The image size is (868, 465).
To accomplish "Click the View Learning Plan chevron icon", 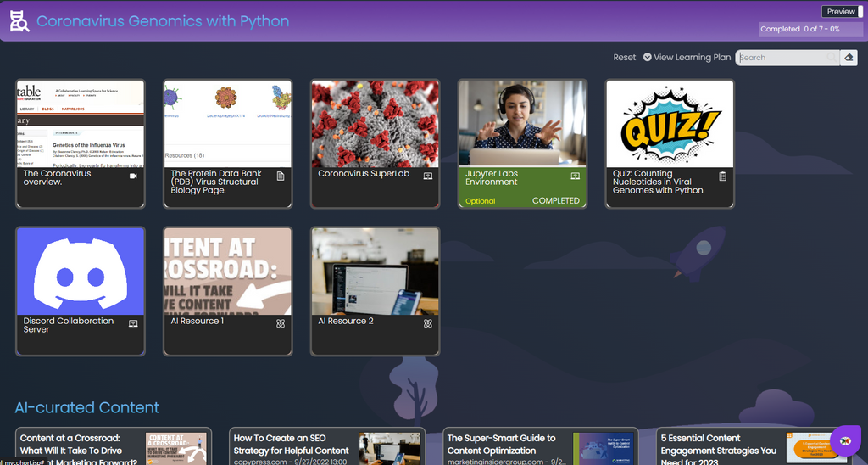I will click(x=647, y=57).
